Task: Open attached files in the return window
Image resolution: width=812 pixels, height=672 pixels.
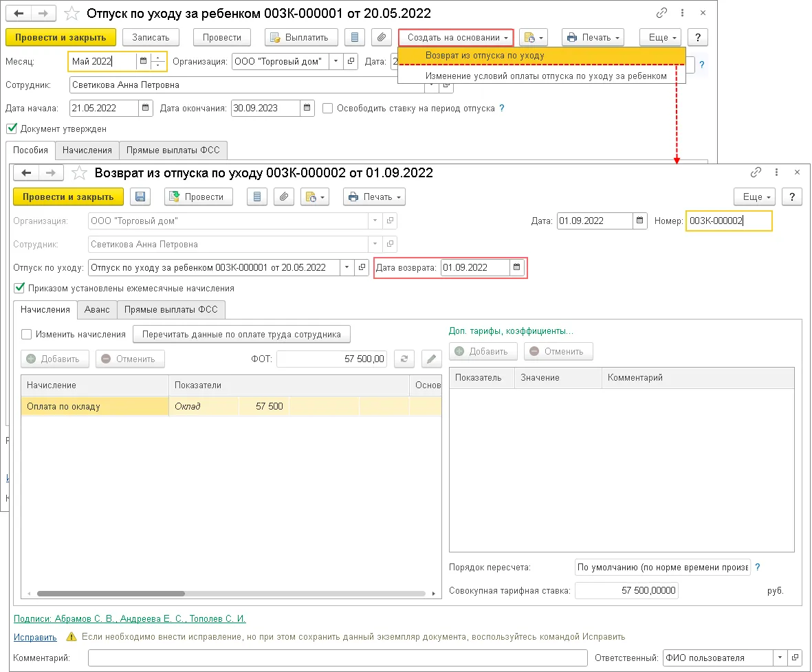Action: 284,197
